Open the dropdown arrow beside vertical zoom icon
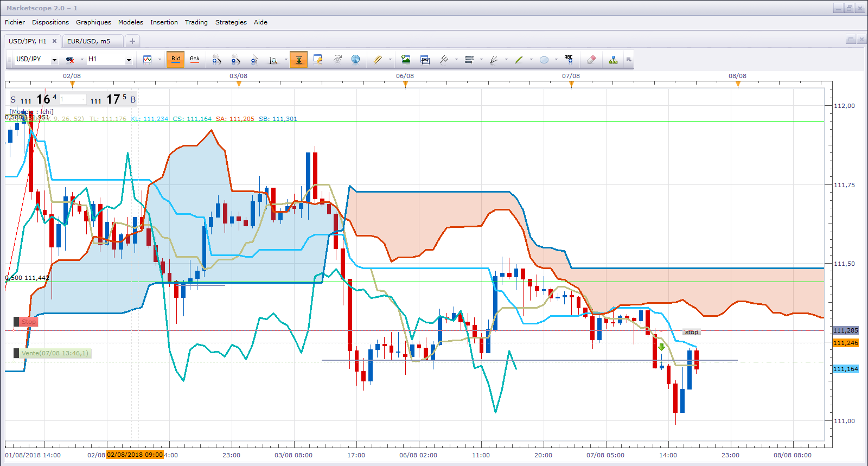This screenshot has height=466, width=868. coord(286,60)
